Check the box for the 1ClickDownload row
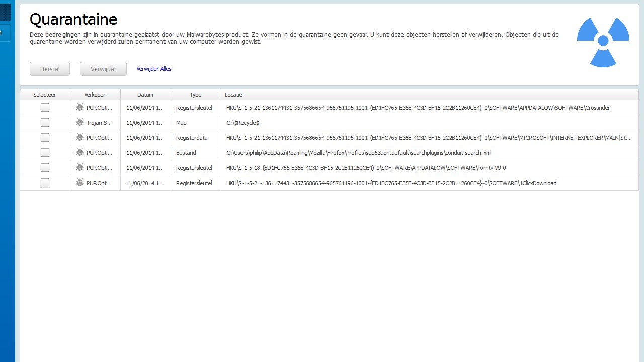 coord(45,183)
